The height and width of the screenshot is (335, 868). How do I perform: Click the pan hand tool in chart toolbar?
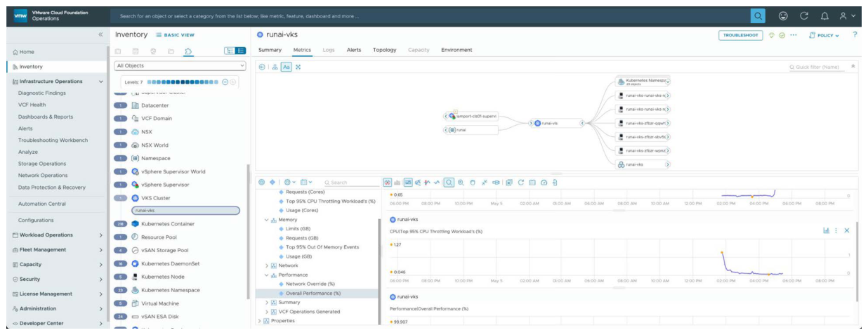473,182
